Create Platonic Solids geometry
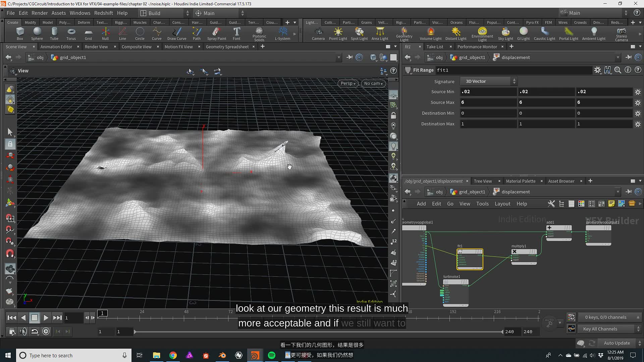The width and height of the screenshot is (644, 362). [x=259, y=35]
